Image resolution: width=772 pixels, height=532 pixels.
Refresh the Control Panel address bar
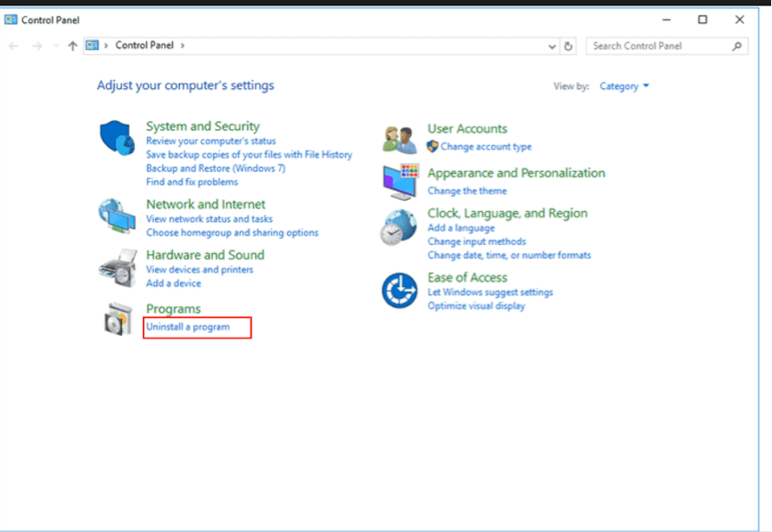pyautogui.click(x=570, y=45)
